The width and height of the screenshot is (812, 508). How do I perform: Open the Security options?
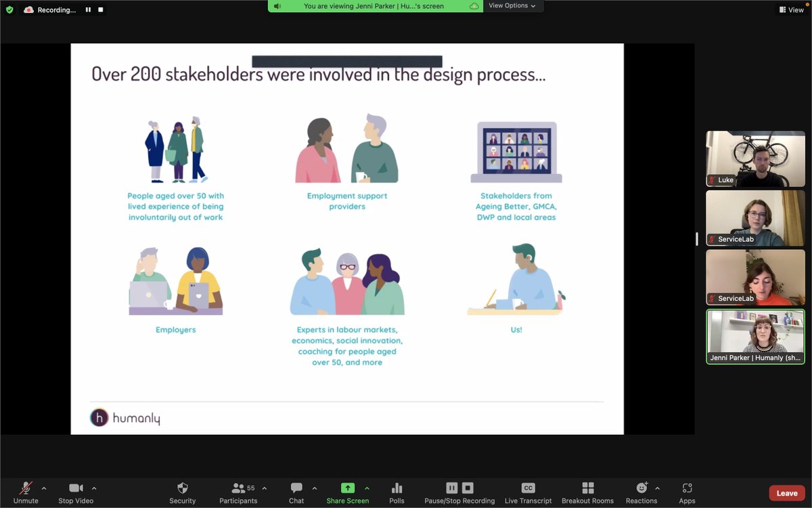182,492
